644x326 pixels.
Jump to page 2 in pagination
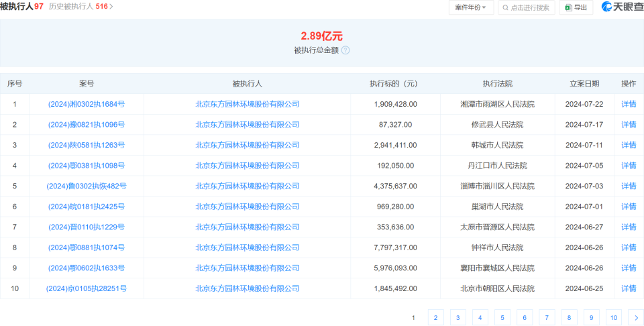[x=436, y=318]
